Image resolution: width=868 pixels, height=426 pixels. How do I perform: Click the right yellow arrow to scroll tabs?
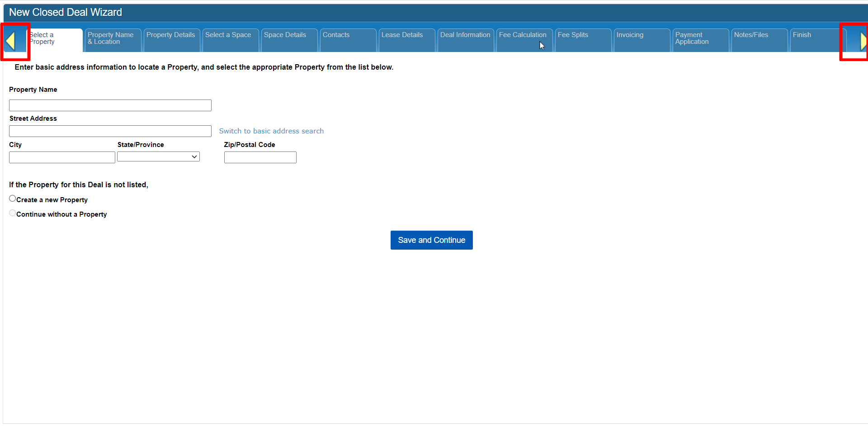coord(863,42)
